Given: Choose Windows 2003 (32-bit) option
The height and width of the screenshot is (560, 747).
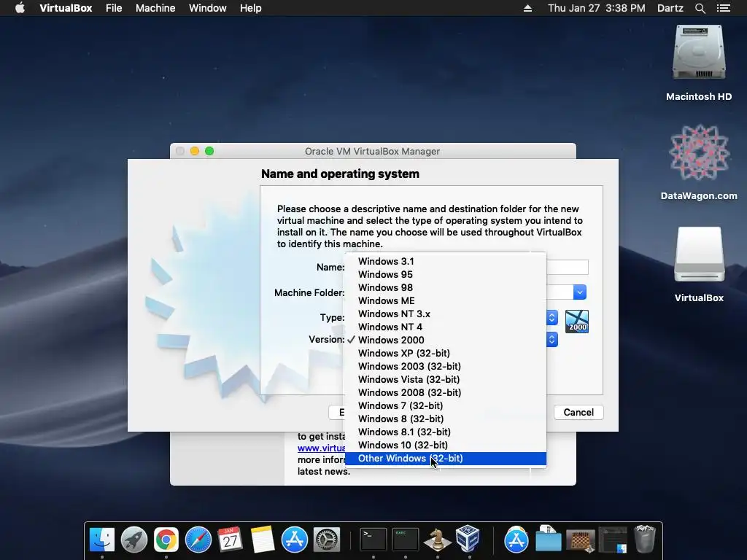Looking at the screenshot, I should pyautogui.click(x=446, y=366).
